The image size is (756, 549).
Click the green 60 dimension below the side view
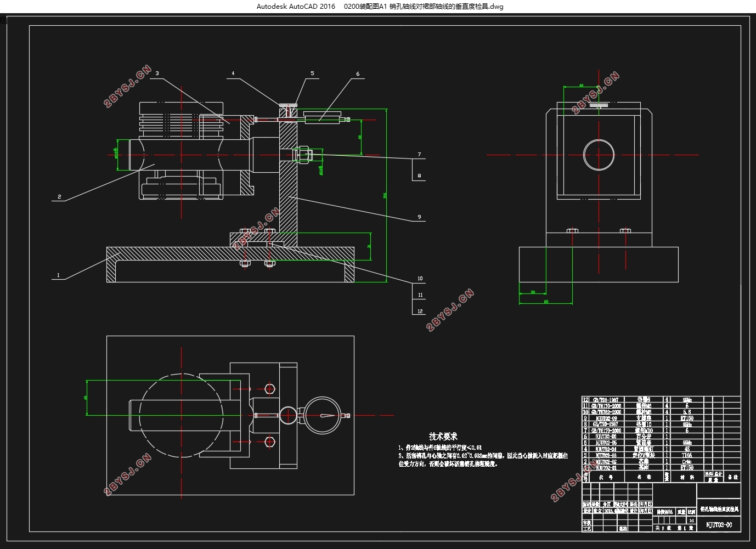pyautogui.click(x=546, y=302)
